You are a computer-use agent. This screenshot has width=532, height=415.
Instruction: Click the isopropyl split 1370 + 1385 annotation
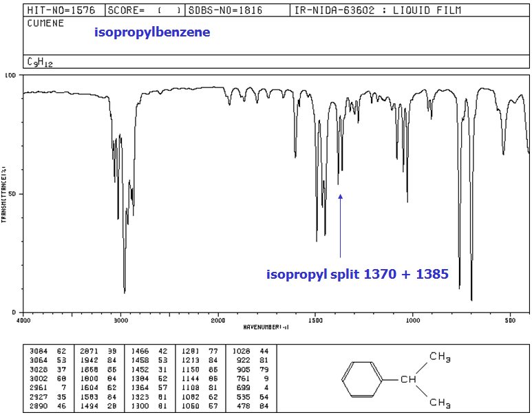point(357,275)
